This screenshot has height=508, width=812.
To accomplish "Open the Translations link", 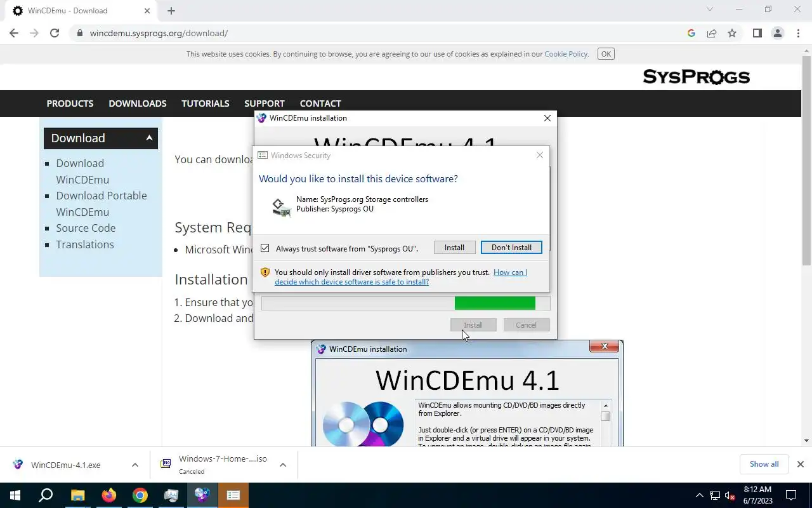I will point(85,244).
